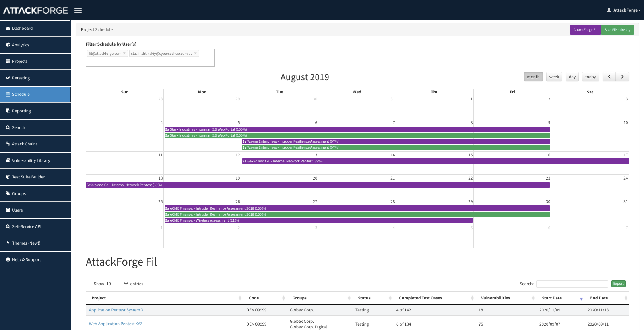Go to Analytics in the sidebar
Screen dimensions: 644x330
35,45
